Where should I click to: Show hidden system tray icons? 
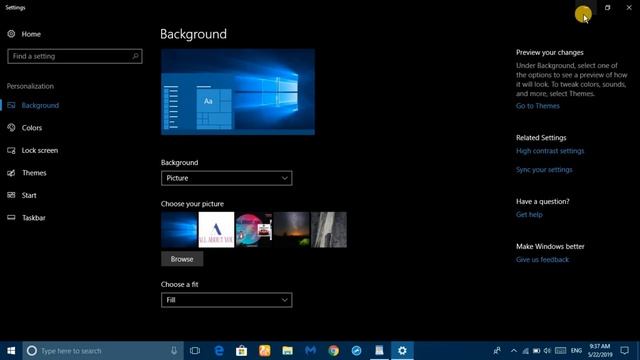coord(513,351)
